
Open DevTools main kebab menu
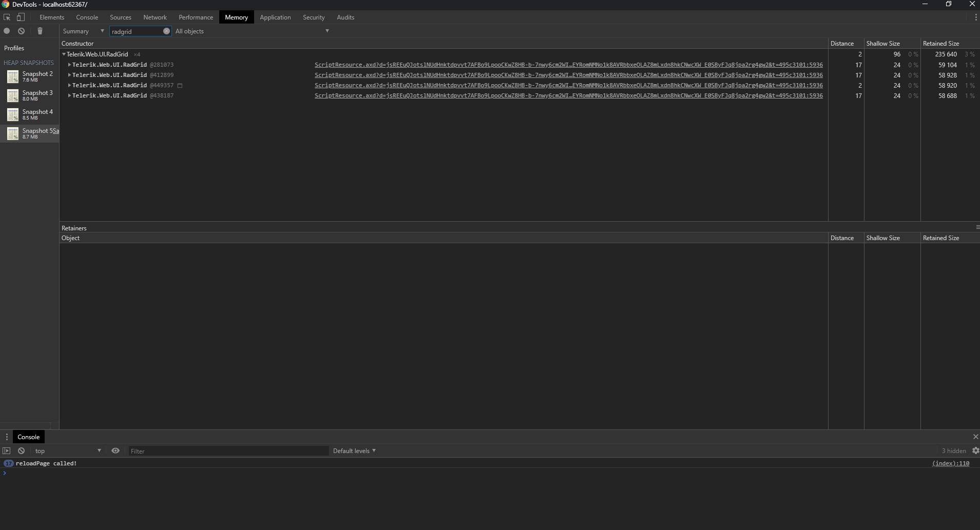pyautogui.click(x=975, y=17)
